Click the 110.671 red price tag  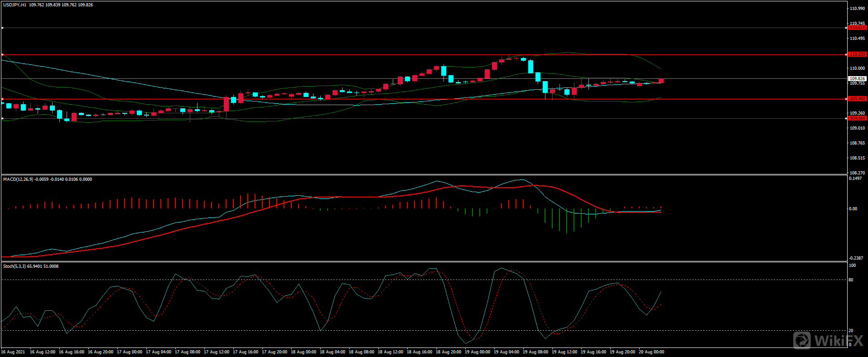[x=857, y=28]
